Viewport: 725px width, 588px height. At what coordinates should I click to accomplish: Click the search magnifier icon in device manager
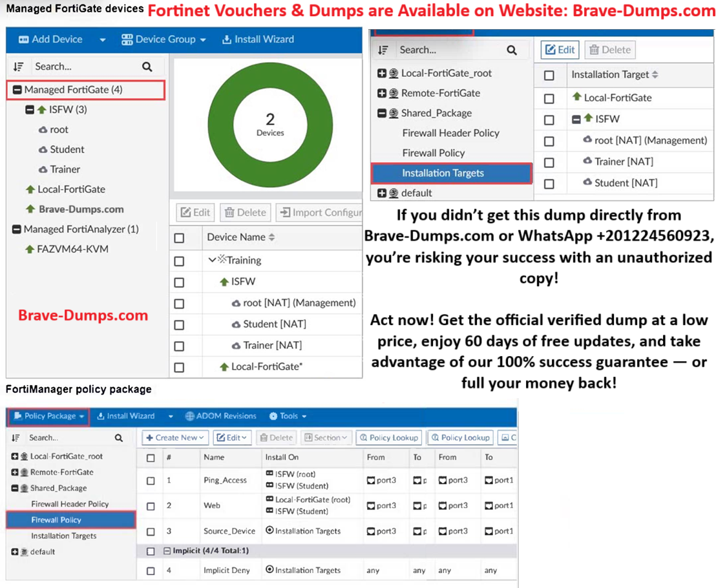click(x=147, y=67)
